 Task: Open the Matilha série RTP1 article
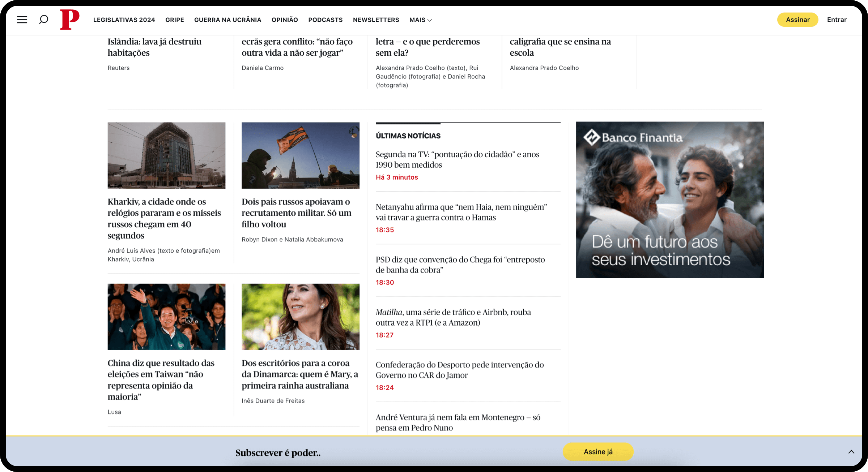click(x=453, y=317)
